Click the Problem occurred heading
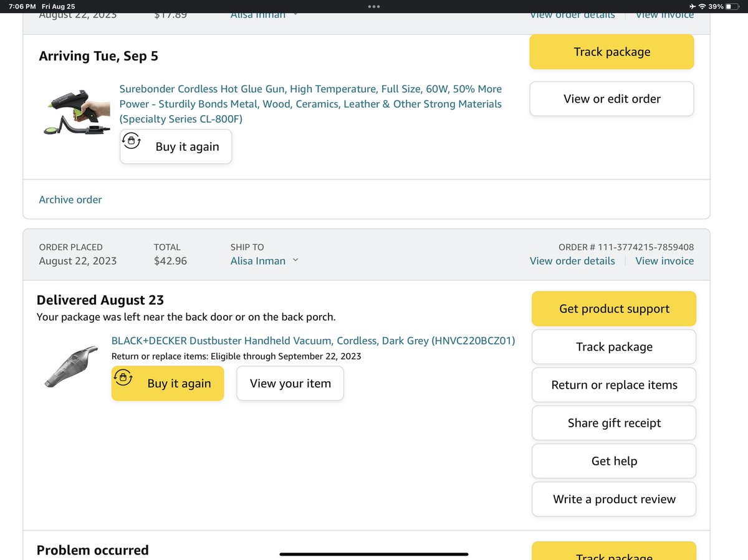Image resolution: width=748 pixels, height=560 pixels. (x=93, y=550)
